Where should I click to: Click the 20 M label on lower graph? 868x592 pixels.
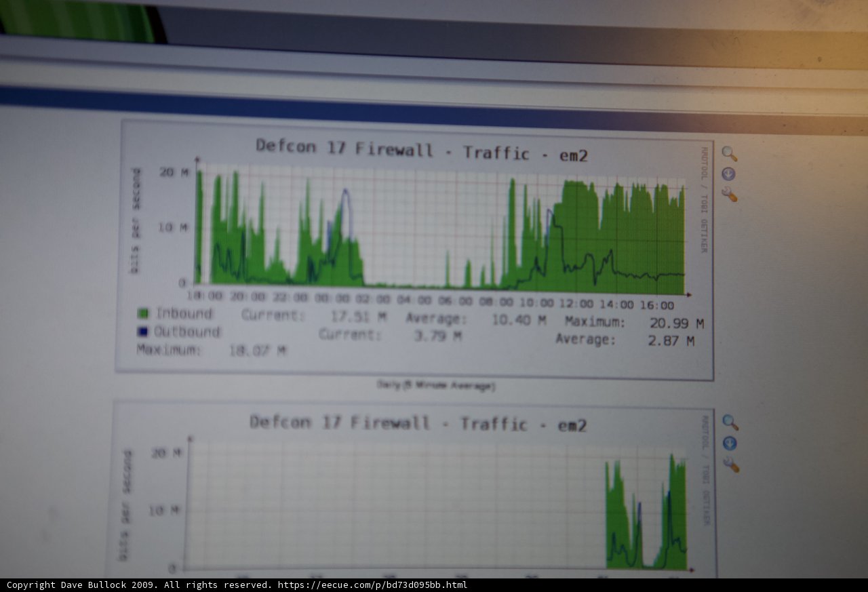(167, 452)
